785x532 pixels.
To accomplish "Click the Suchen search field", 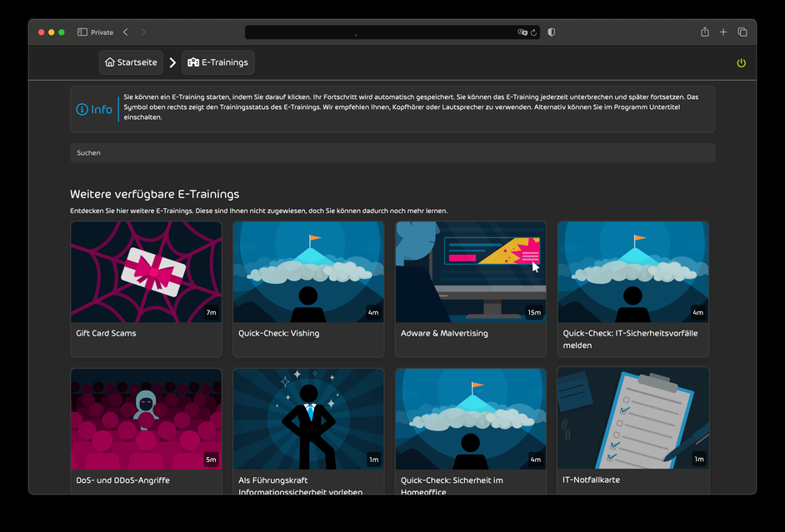I will point(392,152).
